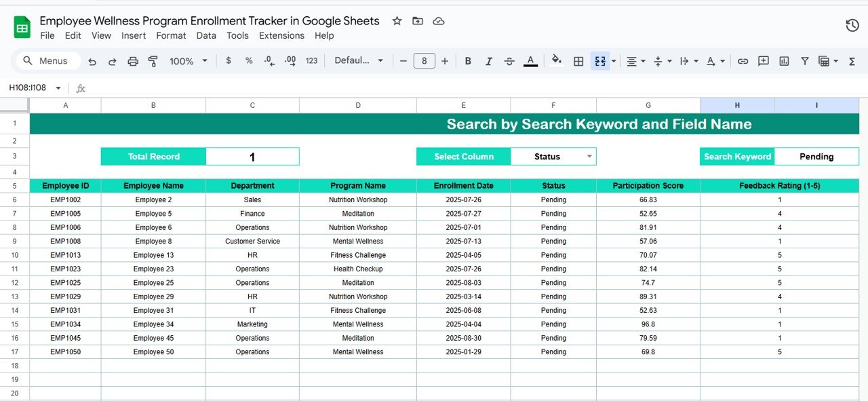
Task: Click the paint format roller icon
Action: 153,61
